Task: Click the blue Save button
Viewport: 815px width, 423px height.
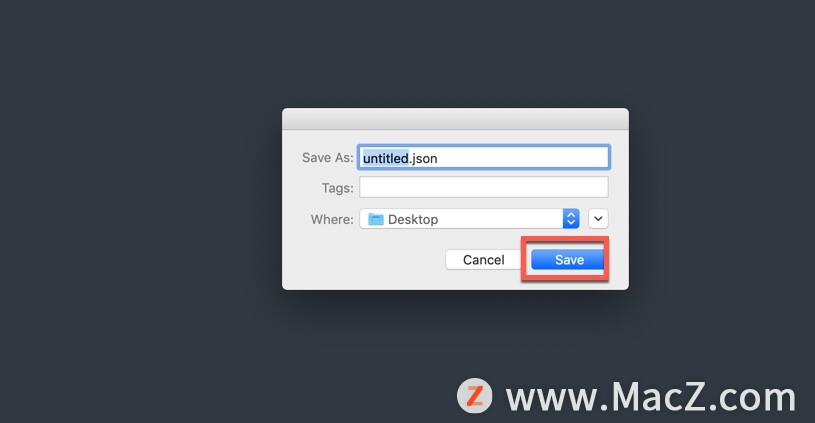Action: (x=568, y=259)
